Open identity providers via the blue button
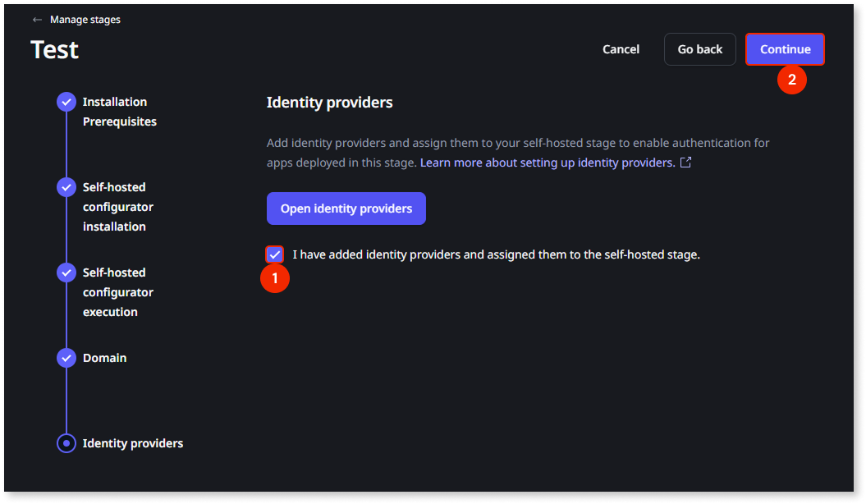This screenshot has height=504, width=866. [346, 208]
